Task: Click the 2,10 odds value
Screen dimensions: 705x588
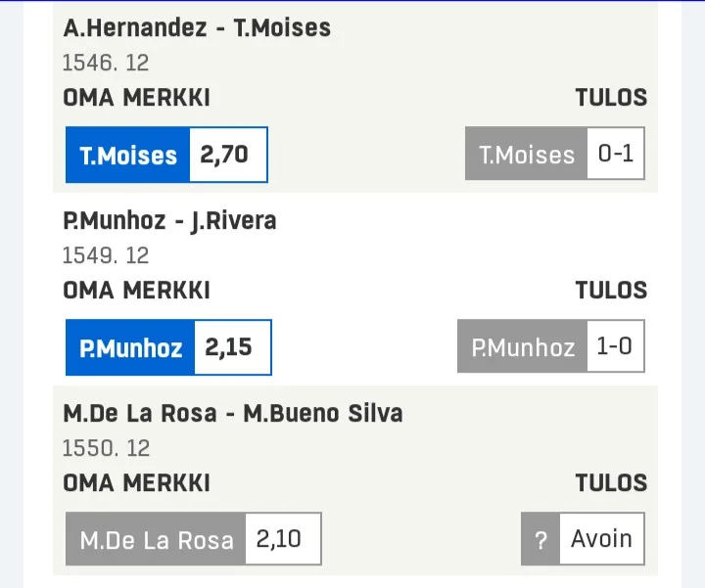Action: coord(282,539)
